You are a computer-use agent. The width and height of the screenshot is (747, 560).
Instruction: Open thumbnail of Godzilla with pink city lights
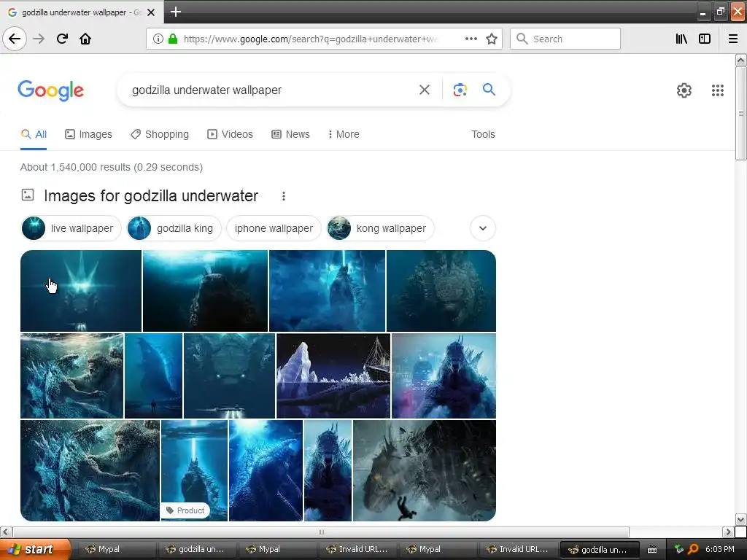[444, 376]
